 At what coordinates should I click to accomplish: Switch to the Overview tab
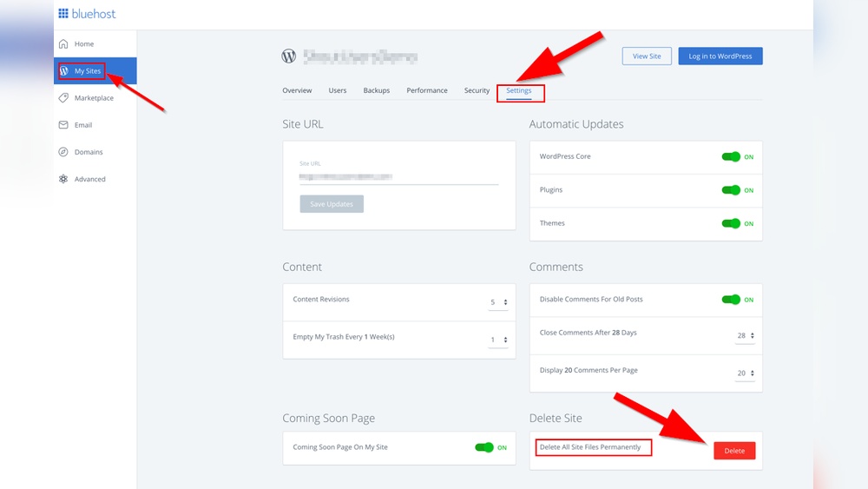(297, 90)
